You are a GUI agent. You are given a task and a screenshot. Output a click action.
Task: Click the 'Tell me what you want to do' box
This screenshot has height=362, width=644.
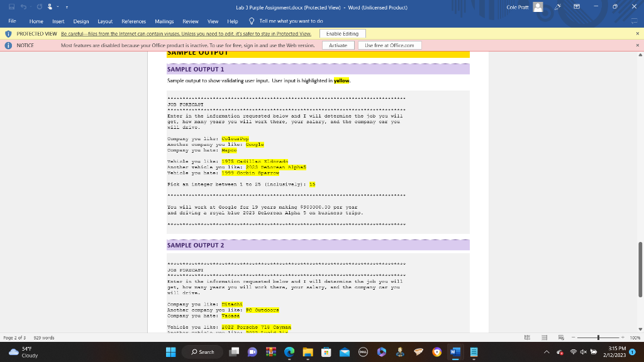pos(291,21)
